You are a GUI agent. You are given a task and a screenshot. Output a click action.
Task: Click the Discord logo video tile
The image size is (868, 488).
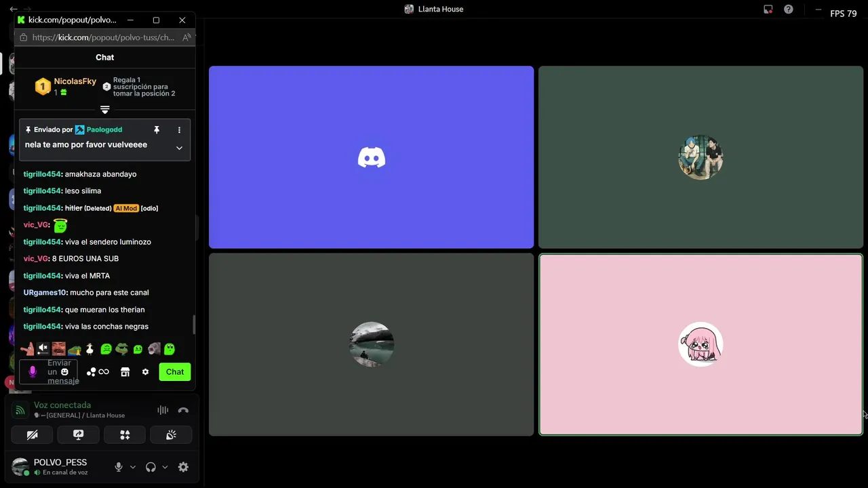point(371,157)
